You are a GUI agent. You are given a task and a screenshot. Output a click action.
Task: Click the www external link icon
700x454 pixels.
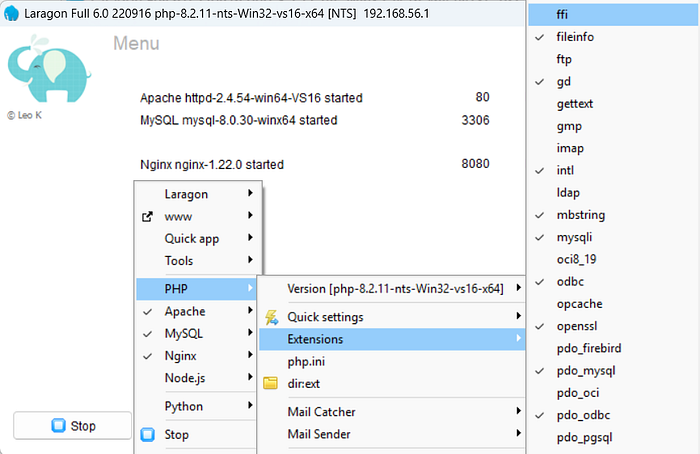[x=147, y=217]
